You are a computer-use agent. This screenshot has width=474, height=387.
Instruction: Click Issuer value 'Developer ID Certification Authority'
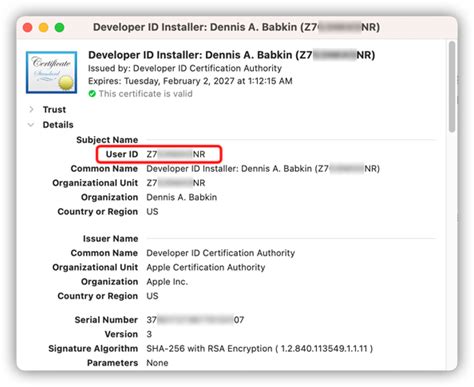pyautogui.click(x=221, y=253)
